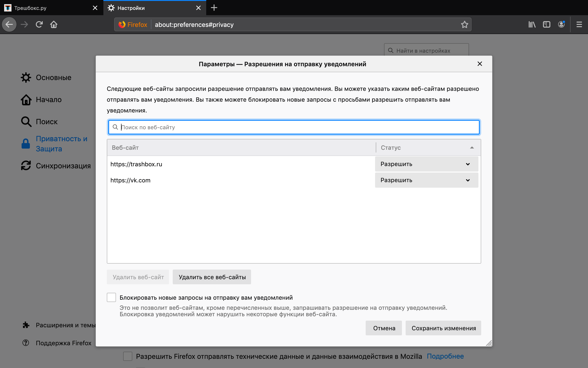The height and width of the screenshot is (368, 588).
Task: Toggle Firefox technical data sending checkbox
Action: [127, 356]
